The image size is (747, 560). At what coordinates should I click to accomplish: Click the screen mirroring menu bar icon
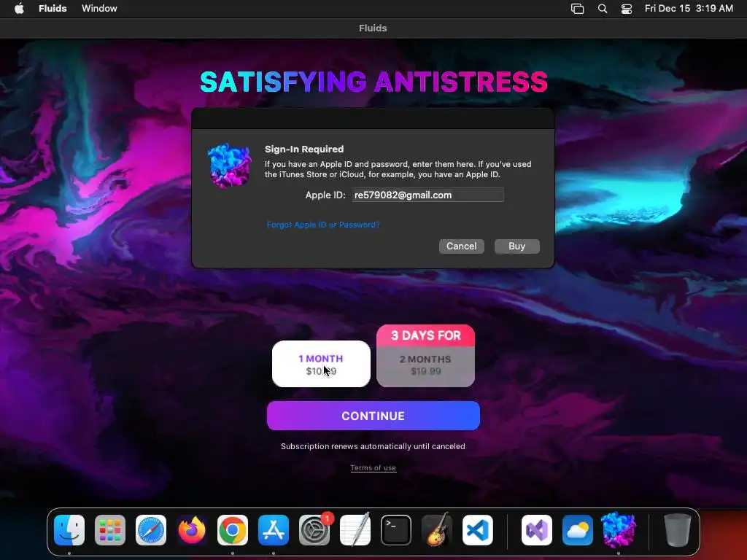578,9
